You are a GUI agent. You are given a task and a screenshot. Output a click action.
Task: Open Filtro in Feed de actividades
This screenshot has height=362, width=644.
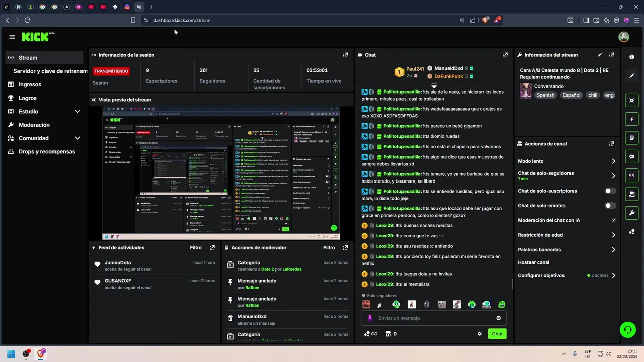[196, 248]
